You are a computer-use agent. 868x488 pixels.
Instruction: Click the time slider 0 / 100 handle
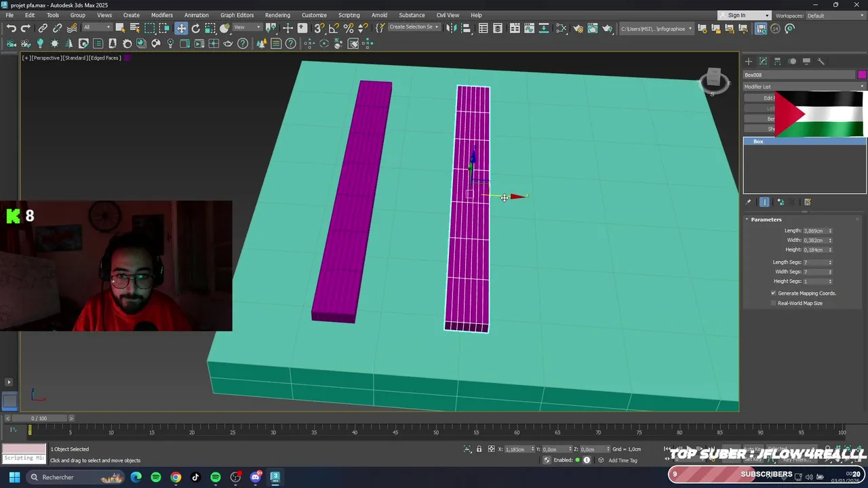coord(39,418)
